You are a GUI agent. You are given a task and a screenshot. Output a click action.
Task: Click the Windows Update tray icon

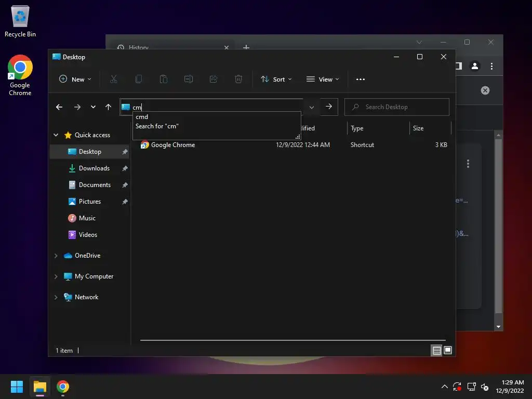(x=457, y=387)
